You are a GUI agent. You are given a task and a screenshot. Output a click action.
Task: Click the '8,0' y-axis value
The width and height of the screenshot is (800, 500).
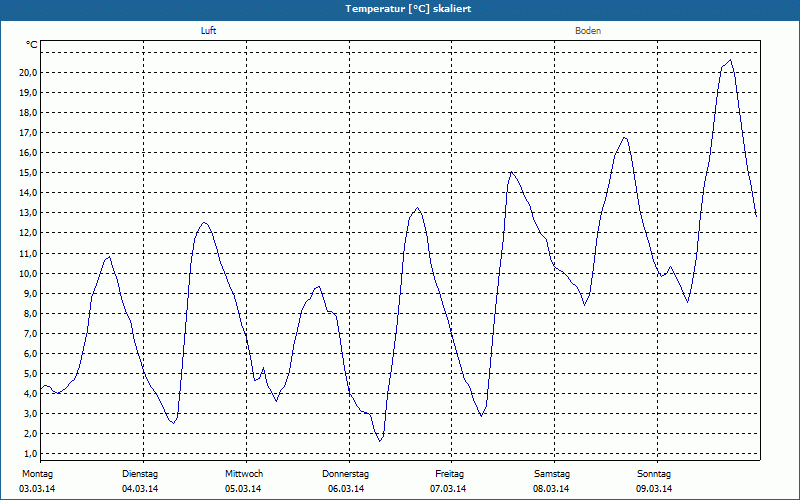30,313
